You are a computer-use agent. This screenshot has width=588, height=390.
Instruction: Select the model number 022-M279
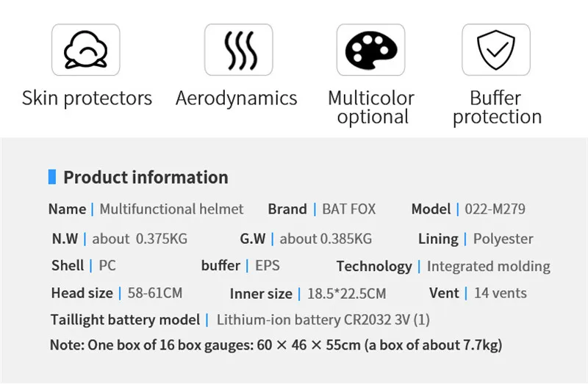[495, 209]
